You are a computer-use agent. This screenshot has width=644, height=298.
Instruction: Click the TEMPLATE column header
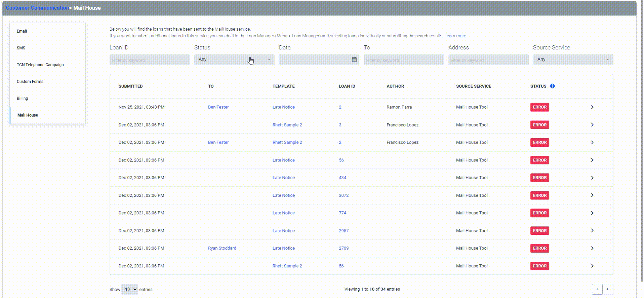click(283, 86)
